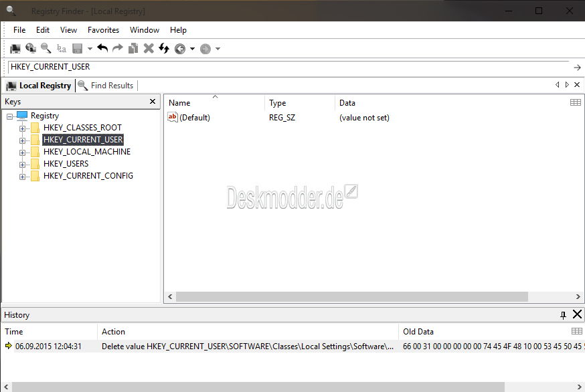Click the Forward navigation circle icon

click(x=205, y=49)
